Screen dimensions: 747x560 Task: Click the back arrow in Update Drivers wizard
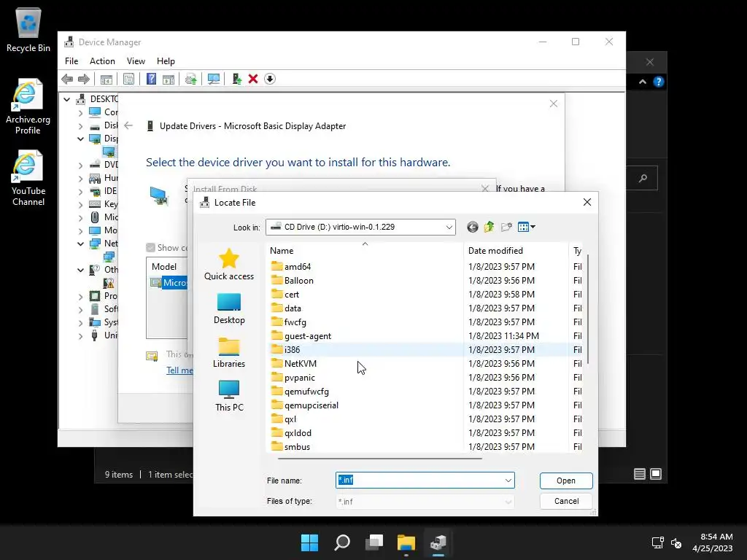pyautogui.click(x=128, y=125)
